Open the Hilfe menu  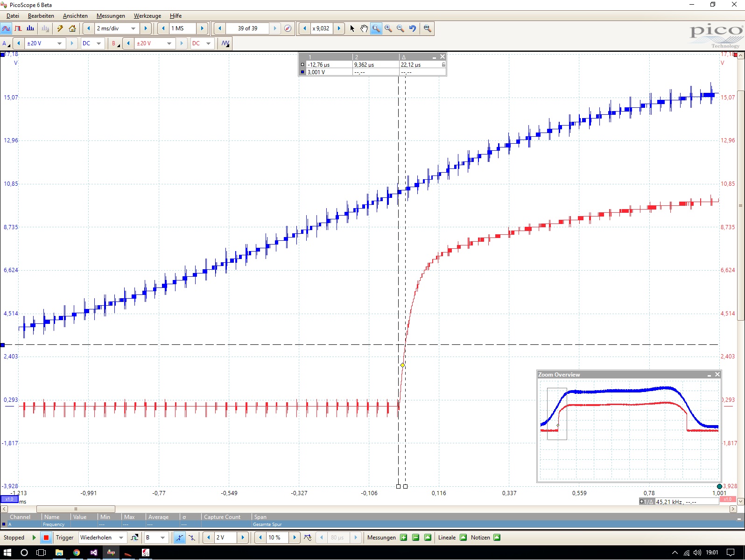click(x=176, y=16)
